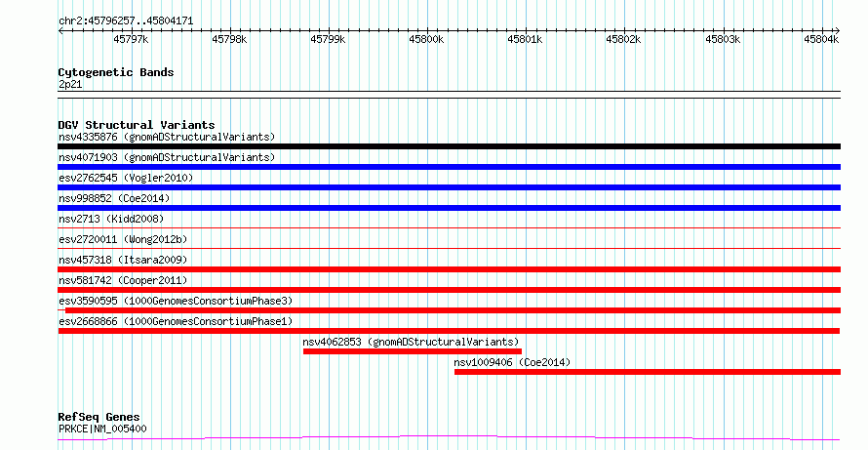This screenshot has height=450, width=868.
Task: Open esv2762545 (Vogler2010) variant label
Action: tap(126, 178)
